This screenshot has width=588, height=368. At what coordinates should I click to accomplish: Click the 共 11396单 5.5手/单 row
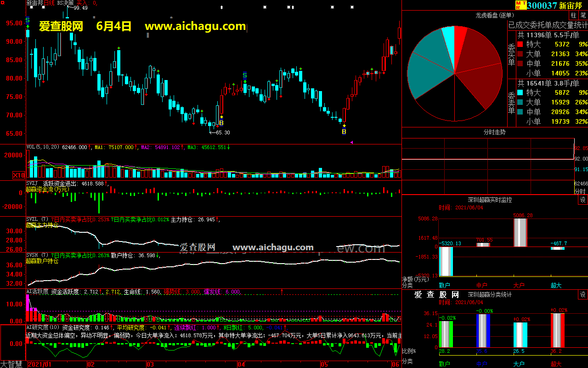(548, 34)
